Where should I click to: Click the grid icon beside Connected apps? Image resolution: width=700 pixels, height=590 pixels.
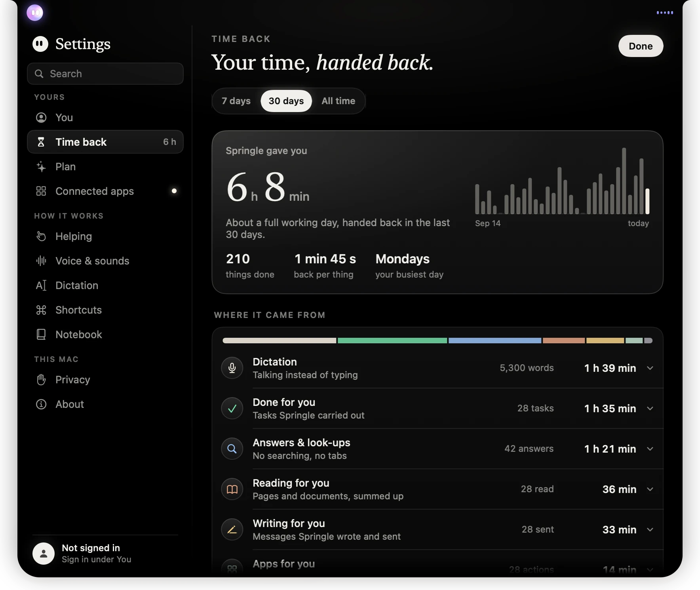41,191
